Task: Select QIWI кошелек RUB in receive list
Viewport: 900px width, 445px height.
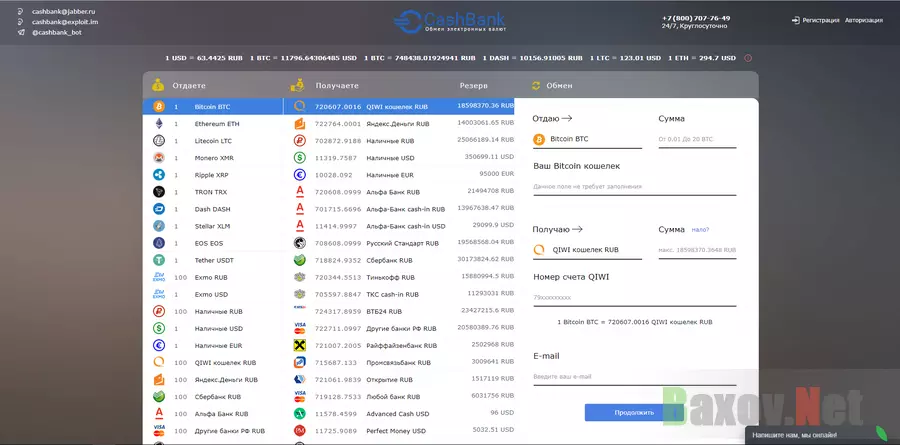Action: [x=399, y=106]
